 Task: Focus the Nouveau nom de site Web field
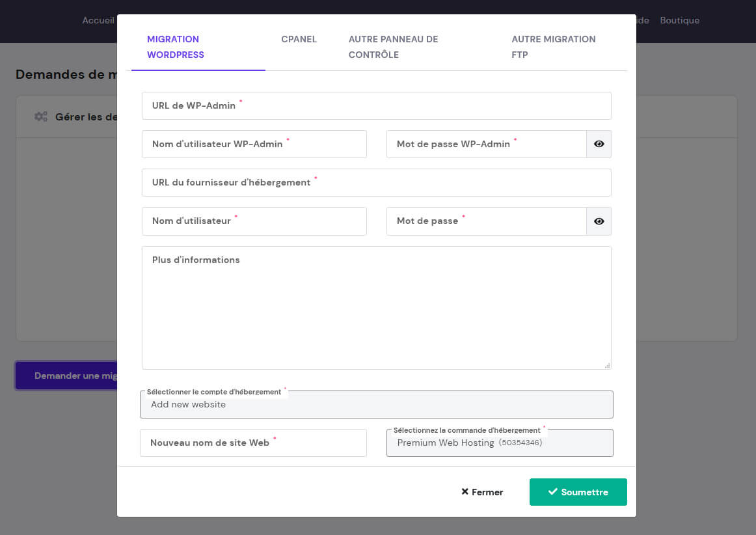click(253, 443)
